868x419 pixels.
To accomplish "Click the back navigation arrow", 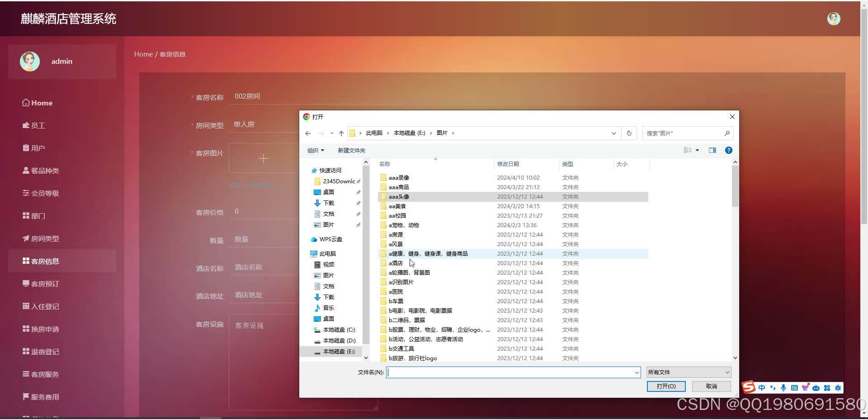I will pyautogui.click(x=308, y=133).
